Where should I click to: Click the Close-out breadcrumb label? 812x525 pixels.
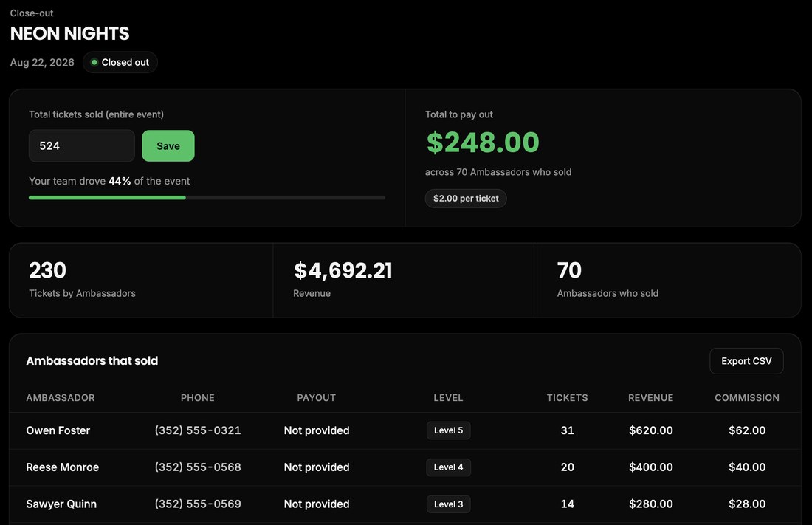[x=32, y=13]
